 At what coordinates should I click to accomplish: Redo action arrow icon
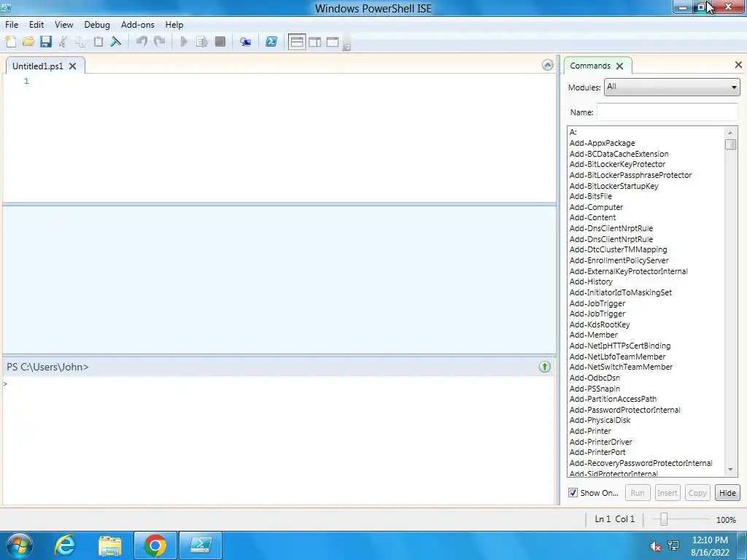pyautogui.click(x=160, y=42)
